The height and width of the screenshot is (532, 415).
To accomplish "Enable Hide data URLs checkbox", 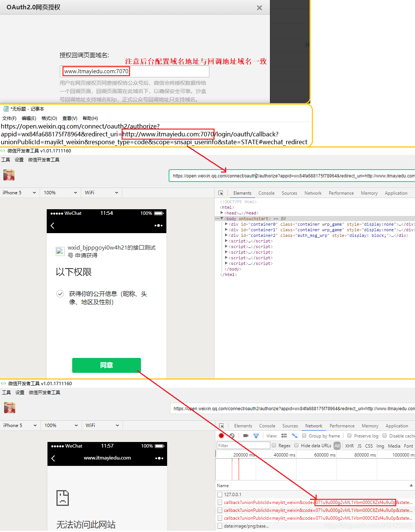I will click(x=296, y=445).
